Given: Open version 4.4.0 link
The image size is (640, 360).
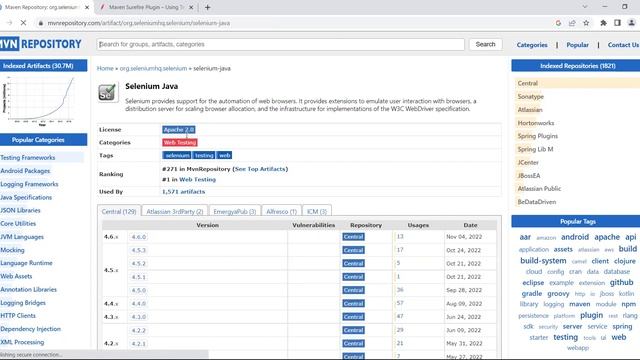Looking at the screenshot, I should click(139, 304).
